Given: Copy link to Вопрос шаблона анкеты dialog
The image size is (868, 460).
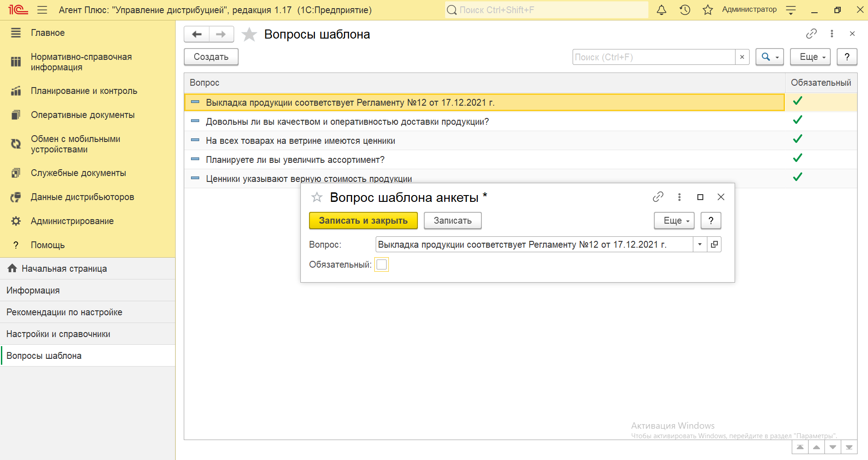Looking at the screenshot, I should [658, 197].
